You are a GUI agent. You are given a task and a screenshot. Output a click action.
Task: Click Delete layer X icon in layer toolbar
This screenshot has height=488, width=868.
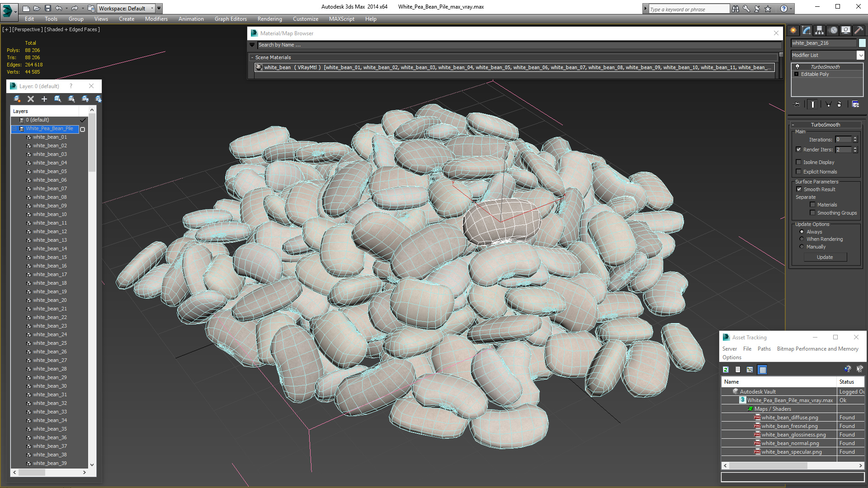coord(31,99)
